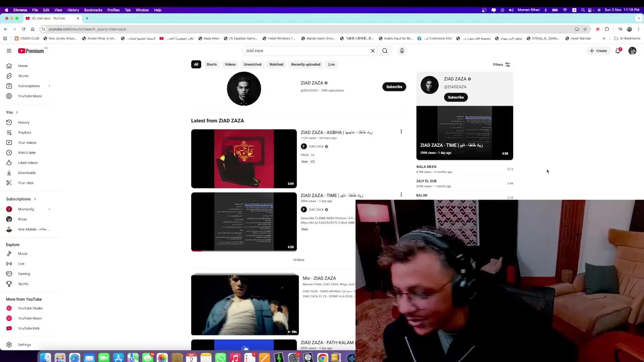
Task: Open notifications bell icon
Action: 618,51
